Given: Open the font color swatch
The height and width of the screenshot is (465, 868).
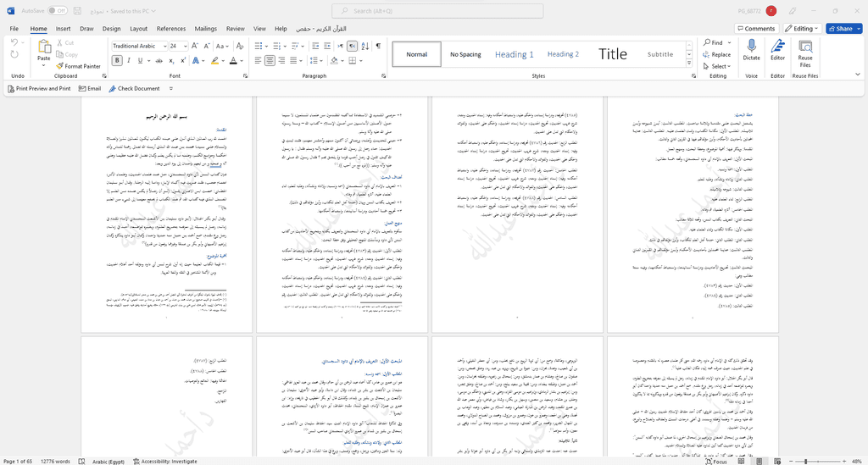Looking at the screenshot, I should (x=233, y=61).
